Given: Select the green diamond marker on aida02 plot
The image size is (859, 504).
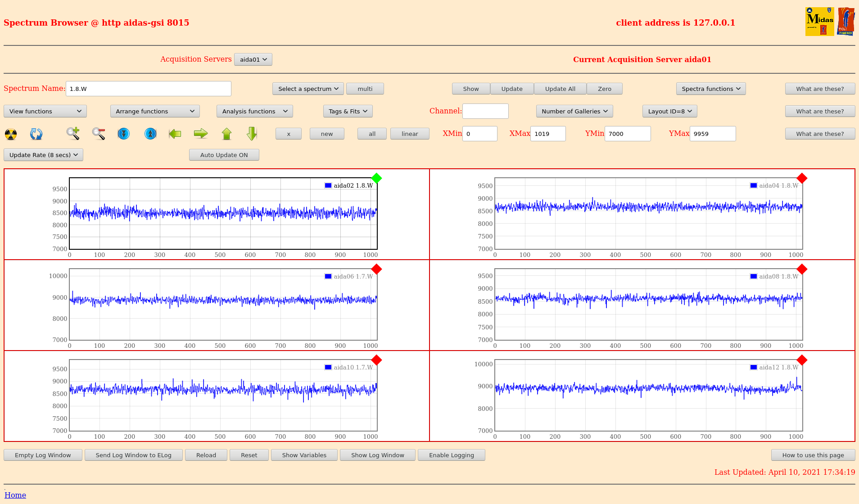Looking at the screenshot, I should [x=376, y=178].
